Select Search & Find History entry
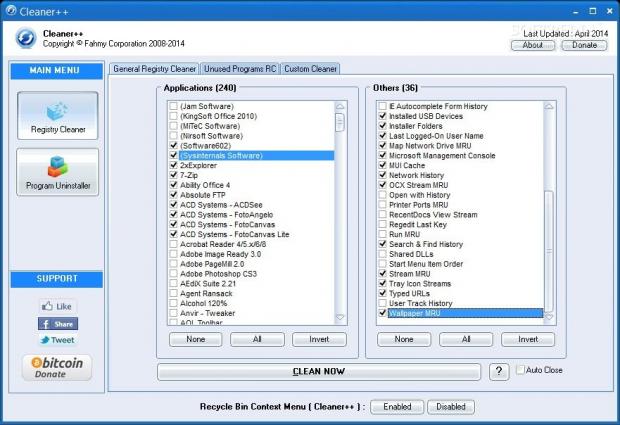The height and width of the screenshot is (425, 620). click(x=426, y=244)
